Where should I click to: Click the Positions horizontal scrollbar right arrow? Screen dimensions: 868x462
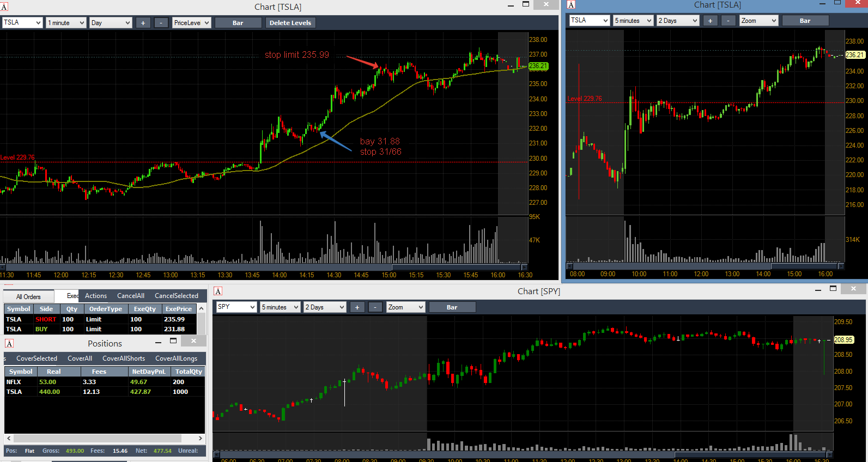pos(200,438)
